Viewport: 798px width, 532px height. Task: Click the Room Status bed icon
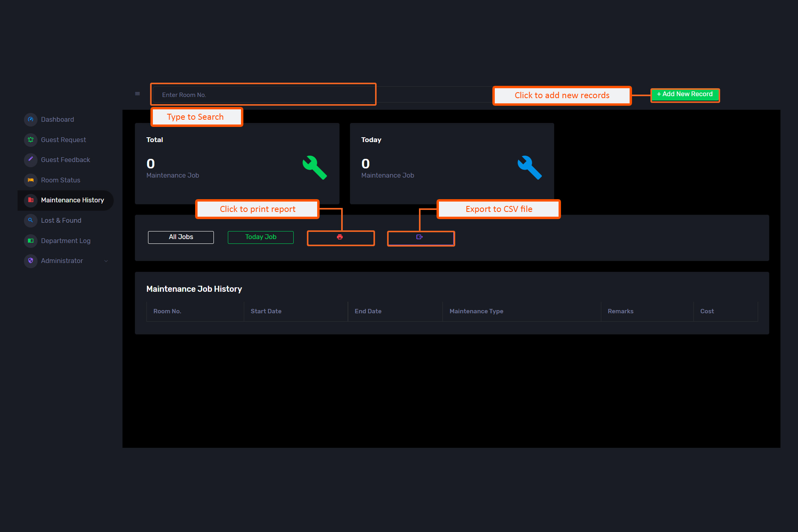(31, 180)
